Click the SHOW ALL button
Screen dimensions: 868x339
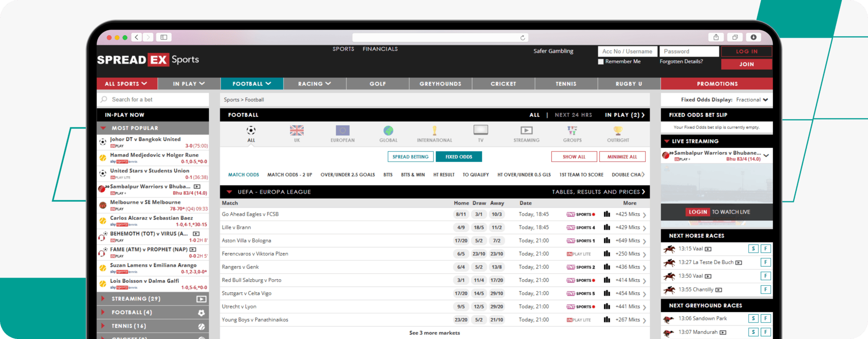[574, 157]
